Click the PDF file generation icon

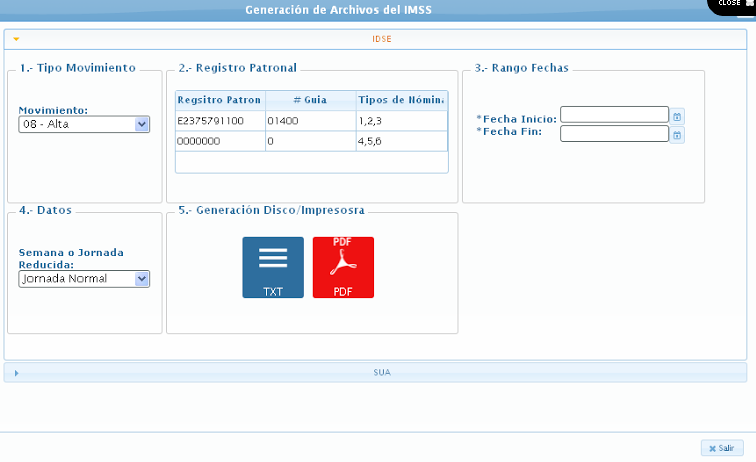click(x=343, y=267)
